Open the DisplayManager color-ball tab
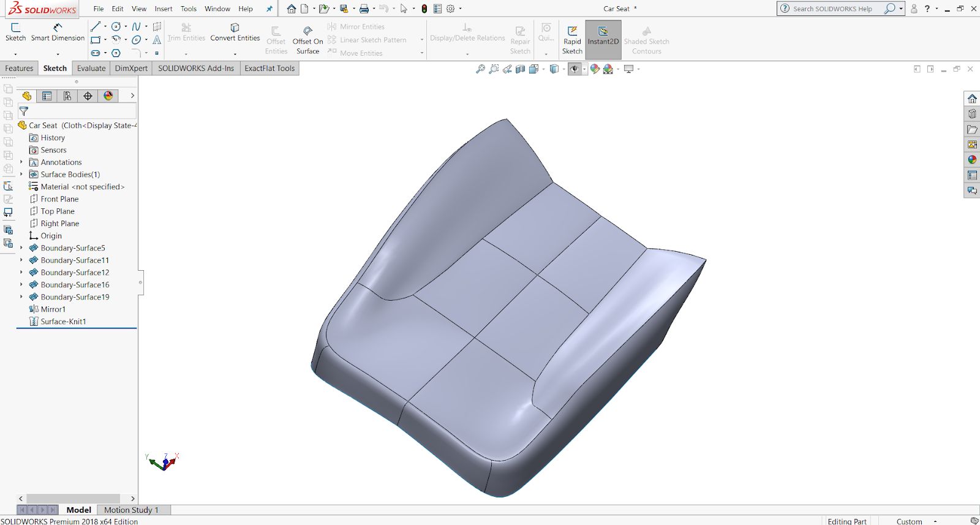The width and height of the screenshot is (980, 525). (x=108, y=96)
